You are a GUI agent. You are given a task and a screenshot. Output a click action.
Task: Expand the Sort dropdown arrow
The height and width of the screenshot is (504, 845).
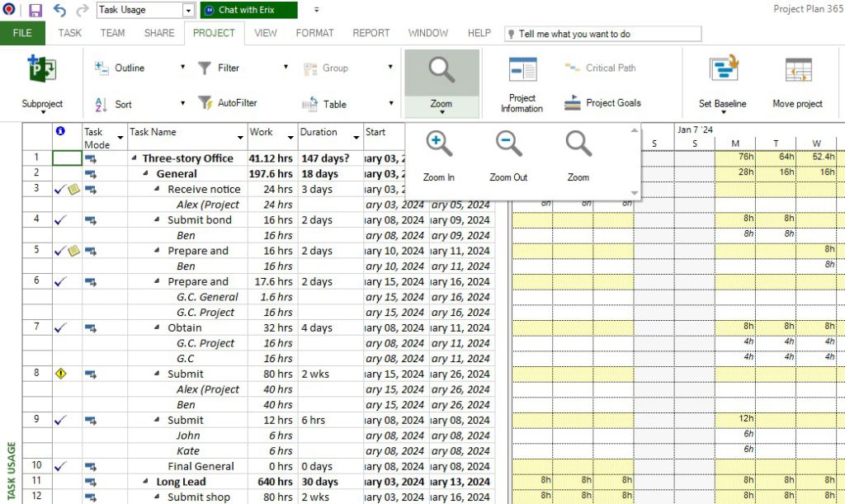(182, 103)
